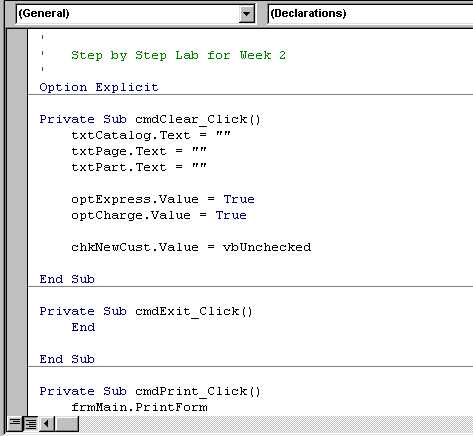This screenshot has width=473, height=436.
Task: Click the optCharge.Value = True line
Action: click(159, 215)
